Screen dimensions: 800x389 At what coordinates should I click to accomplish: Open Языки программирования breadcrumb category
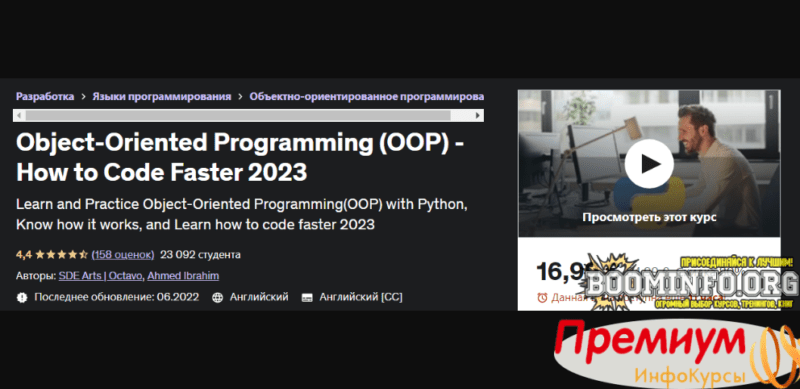click(162, 96)
